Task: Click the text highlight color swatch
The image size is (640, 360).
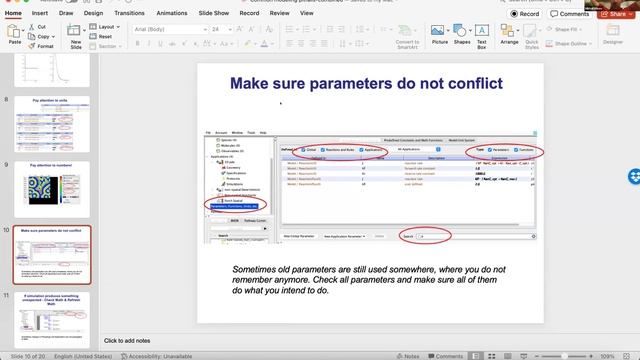Action: (x=247, y=43)
